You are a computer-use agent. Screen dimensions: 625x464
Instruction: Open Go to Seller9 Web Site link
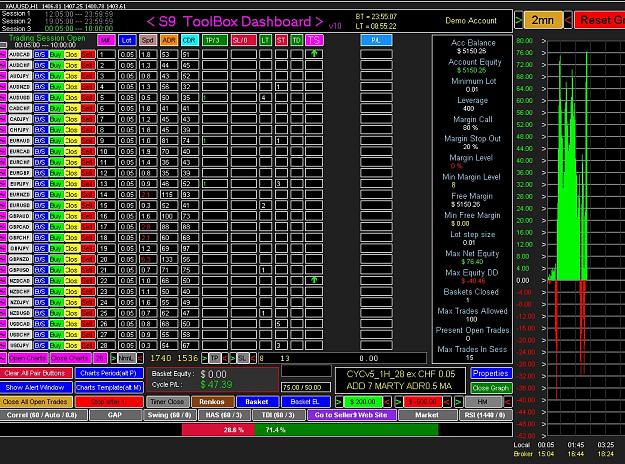[351, 415]
